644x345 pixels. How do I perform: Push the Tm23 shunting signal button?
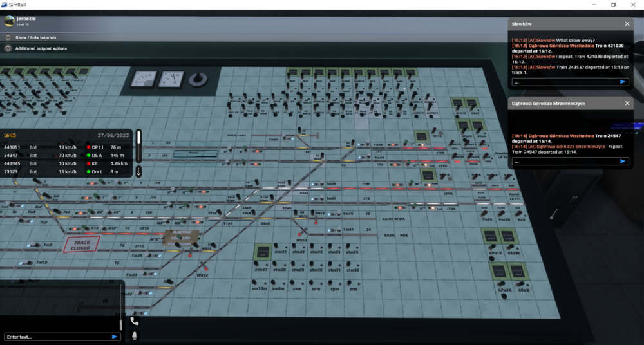tap(142, 273)
